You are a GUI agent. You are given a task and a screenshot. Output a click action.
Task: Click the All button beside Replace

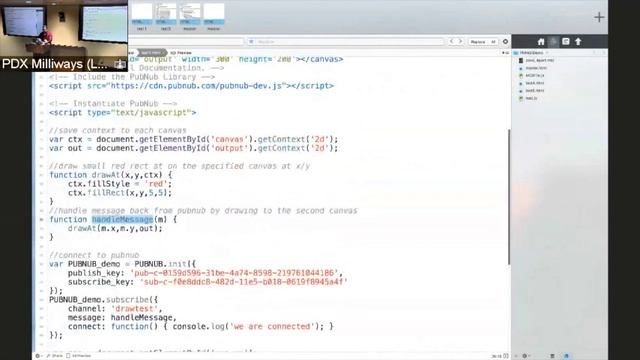click(x=493, y=42)
